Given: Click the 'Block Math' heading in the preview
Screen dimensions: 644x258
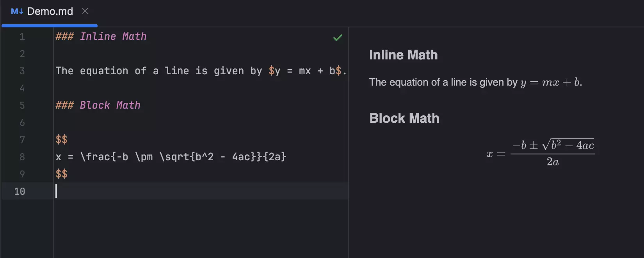Looking at the screenshot, I should pyautogui.click(x=404, y=118).
